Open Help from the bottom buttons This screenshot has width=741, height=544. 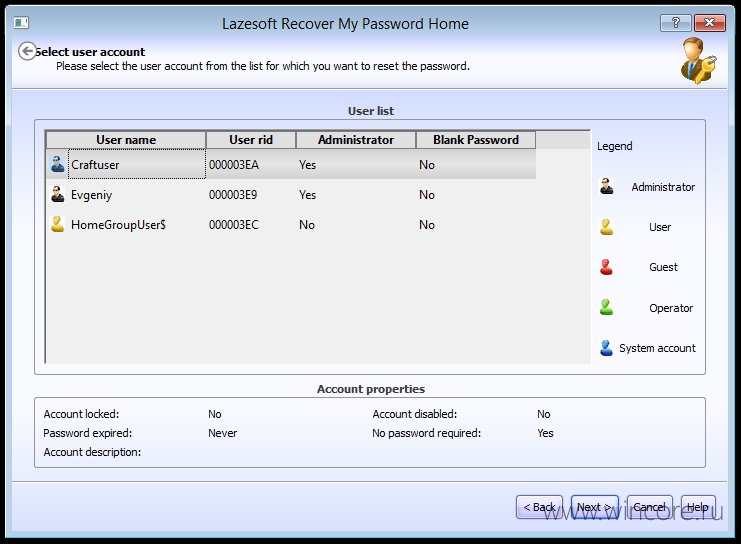[x=698, y=507]
